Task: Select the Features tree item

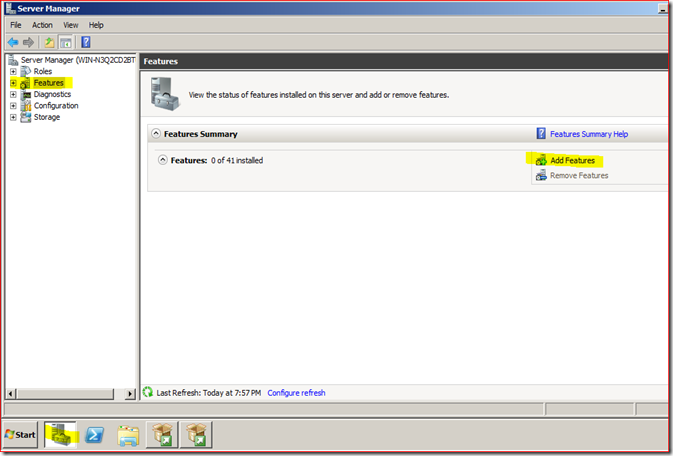Action: 49,83
